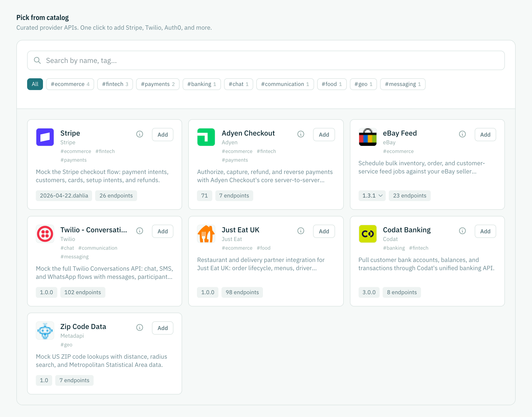Image resolution: width=532 pixels, height=417 pixels.
Task: Filter catalog by #communication tag
Action: click(x=285, y=84)
